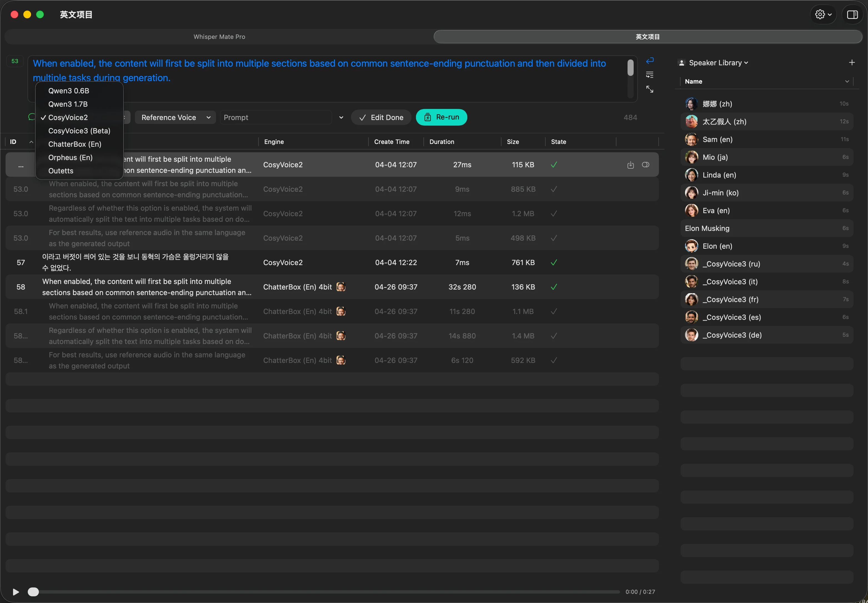The width and height of the screenshot is (868, 603).
Task: Select the Sam (en) speaker avatar
Action: click(x=691, y=139)
